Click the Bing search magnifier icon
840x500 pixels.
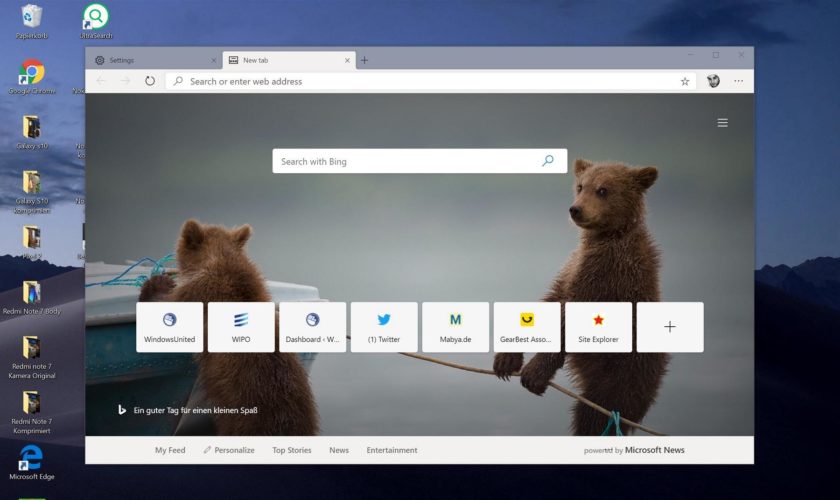(548, 161)
